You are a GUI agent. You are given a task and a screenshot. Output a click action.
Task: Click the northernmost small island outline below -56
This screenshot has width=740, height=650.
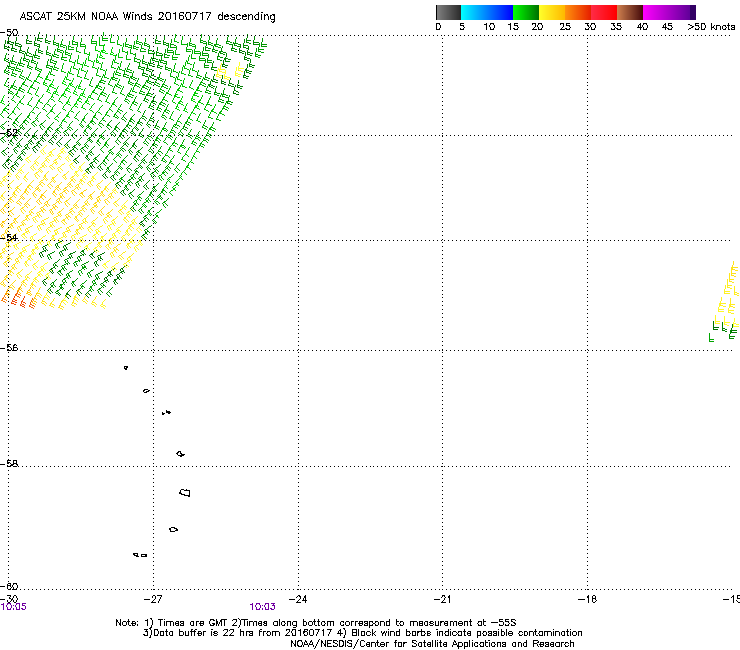coord(126,367)
